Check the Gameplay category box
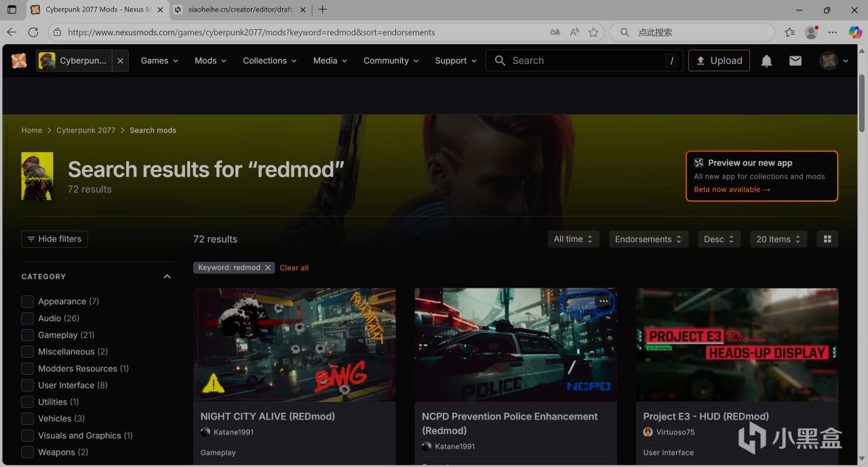The height and width of the screenshot is (467, 868). tap(27, 335)
